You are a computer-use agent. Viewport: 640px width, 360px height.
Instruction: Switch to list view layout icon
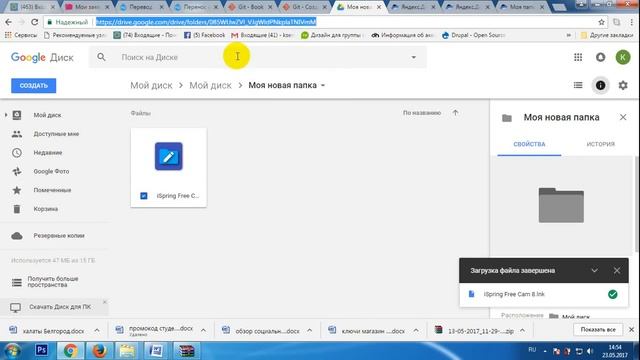click(x=578, y=85)
